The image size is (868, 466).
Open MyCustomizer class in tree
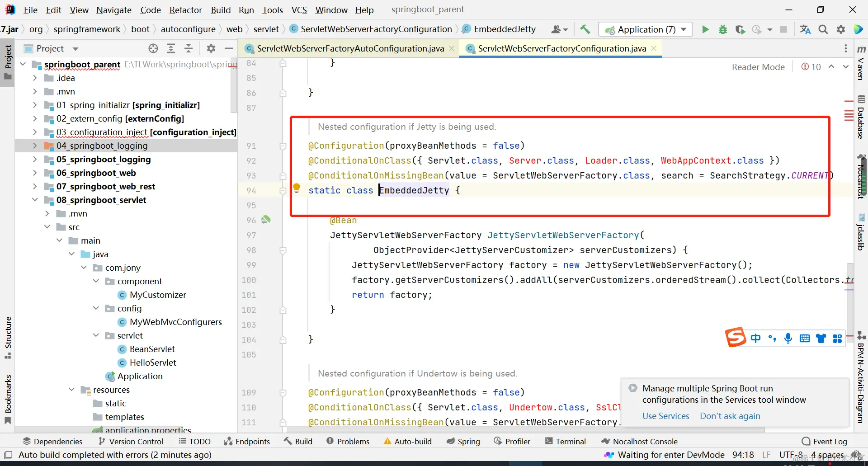coord(158,295)
